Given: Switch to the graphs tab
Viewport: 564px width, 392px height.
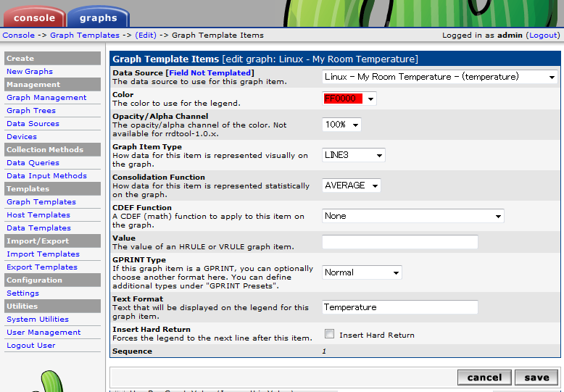Looking at the screenshot, I should click(98, 17).
